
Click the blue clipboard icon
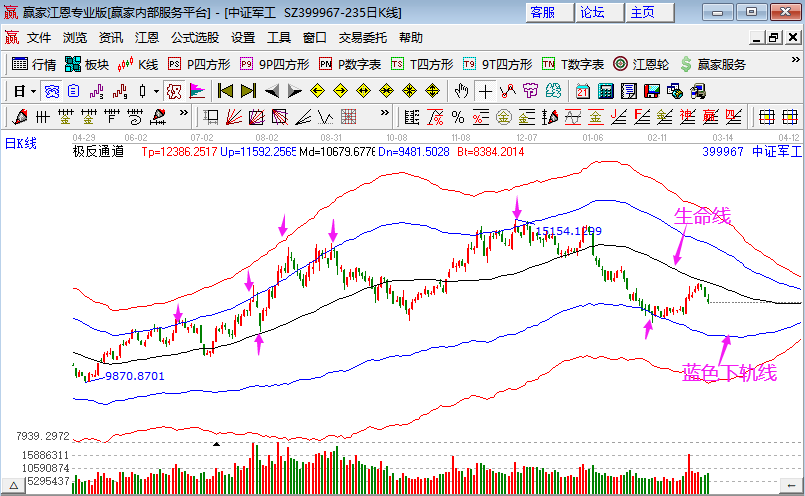click(x=73, y=91)
